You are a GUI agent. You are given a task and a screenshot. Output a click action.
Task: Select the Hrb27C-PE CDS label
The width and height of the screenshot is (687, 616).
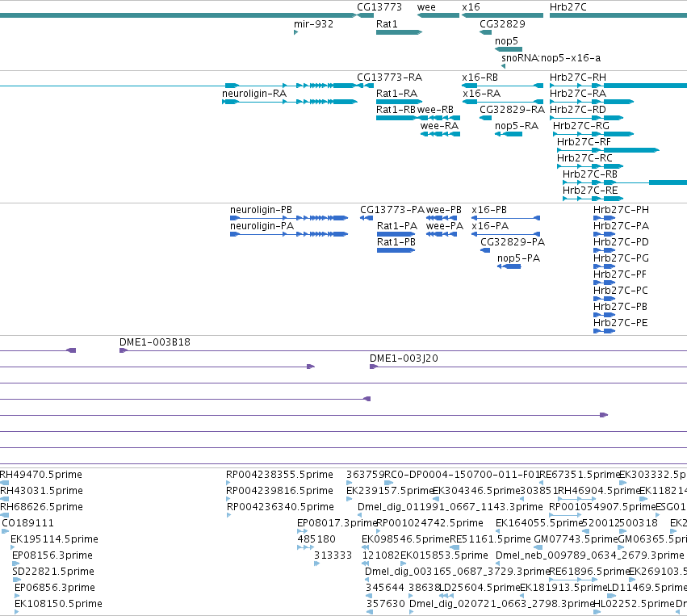click(x=621, y=324)
